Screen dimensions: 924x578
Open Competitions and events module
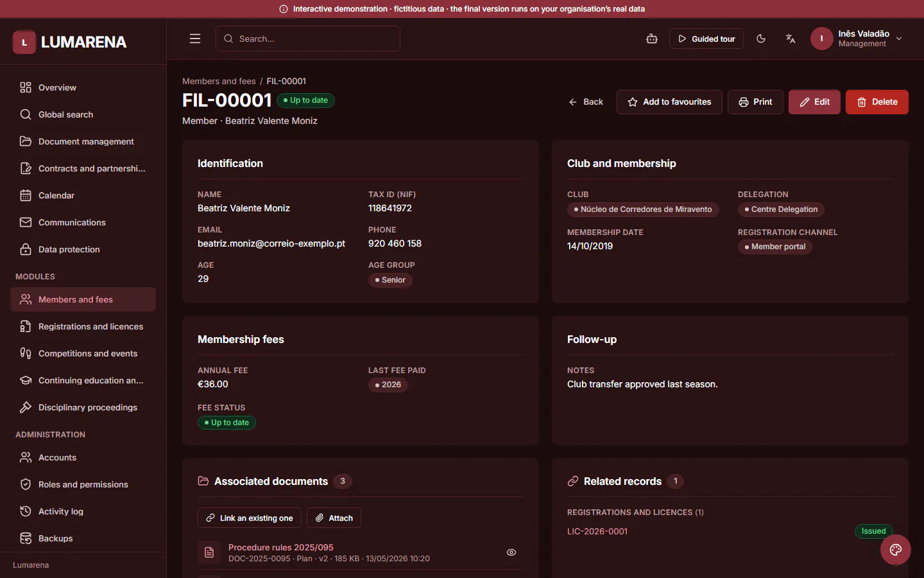(x=83, y=353)
